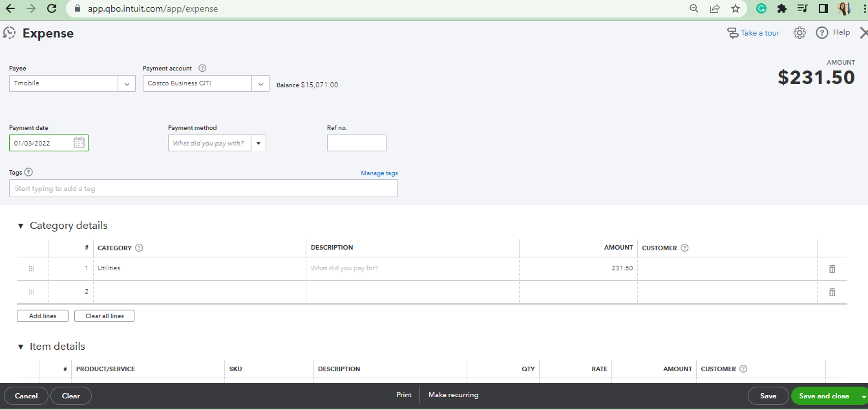The width and height of the screenshot is (868, 410).
Task: Click Make recurring
Action: (x=454, y=394)
